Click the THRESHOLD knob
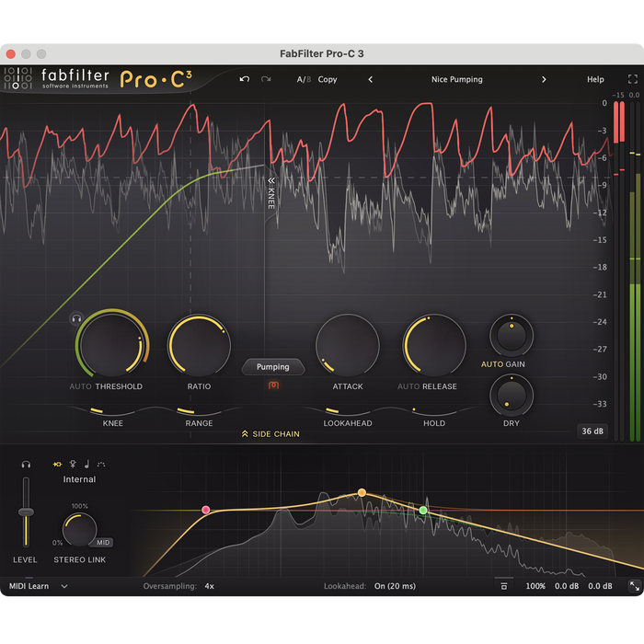Screen dimensions: 644x644 112,344
